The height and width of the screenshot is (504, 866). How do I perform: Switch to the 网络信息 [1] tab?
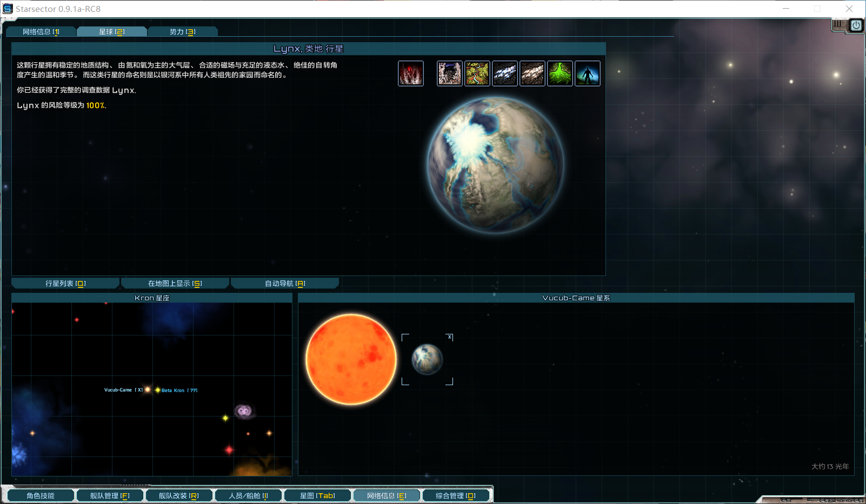tap(41, 32)
